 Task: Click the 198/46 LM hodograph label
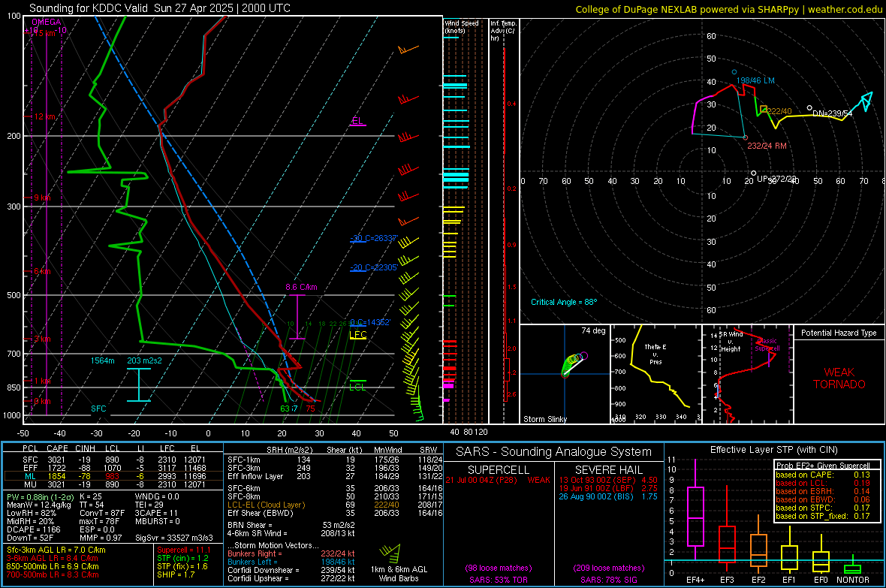pyautogui.click(x=755, y=80)
